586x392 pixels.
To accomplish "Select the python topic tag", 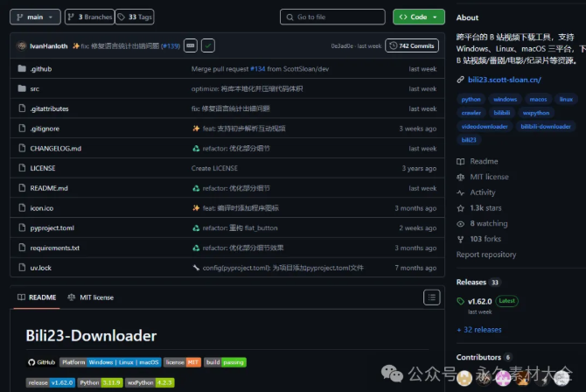I will [471, 99].
